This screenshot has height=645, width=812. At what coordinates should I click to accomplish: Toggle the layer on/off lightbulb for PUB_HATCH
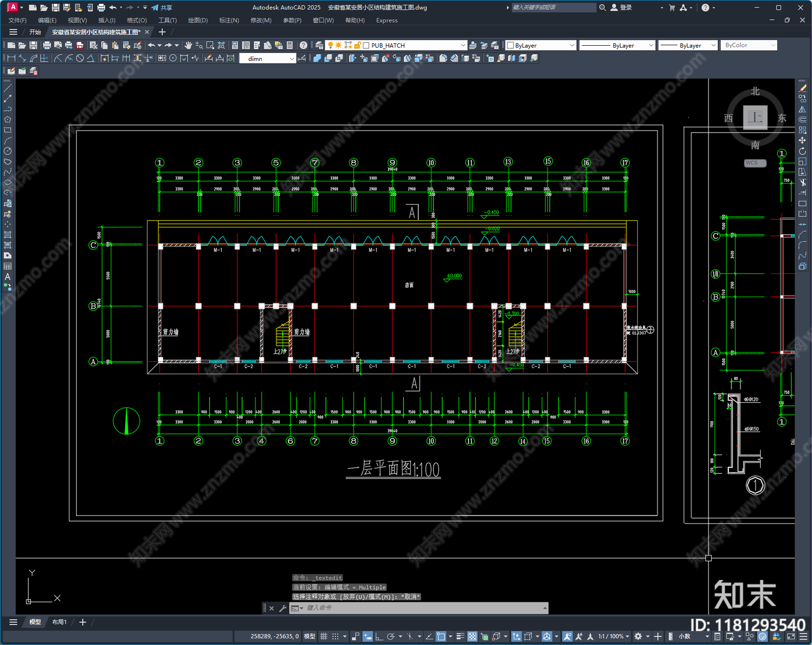click(330, 45)
